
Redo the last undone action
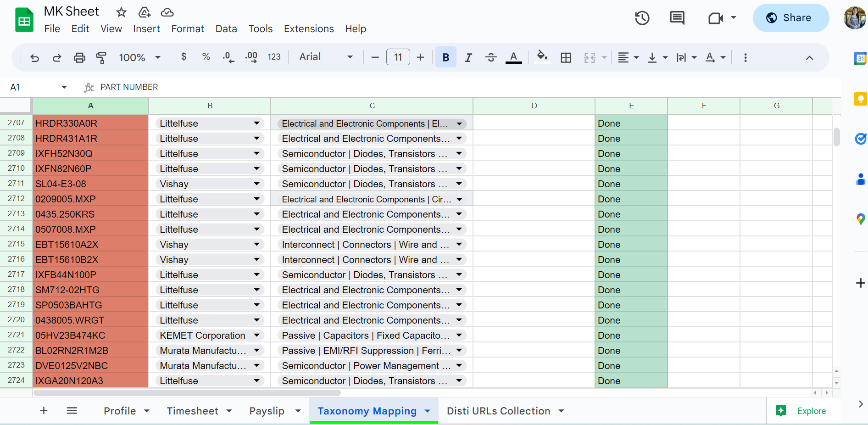pyautogui.click(x=57, y=57)
